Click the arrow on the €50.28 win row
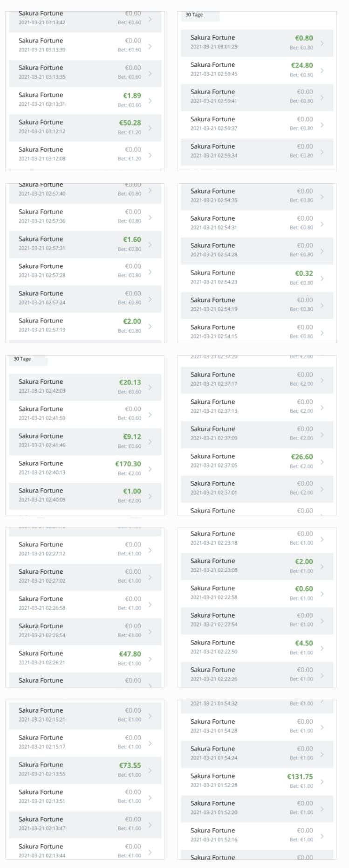The image size is (349, 868). click(x=150, y=127)
